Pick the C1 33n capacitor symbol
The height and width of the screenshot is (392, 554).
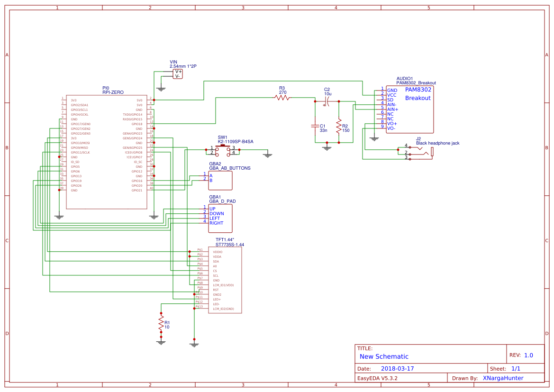click(x=315, y=126)
